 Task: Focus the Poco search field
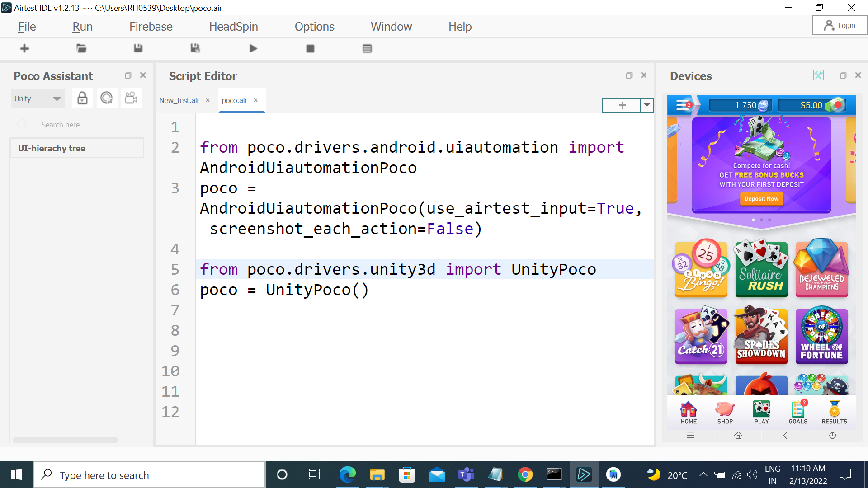click(x=77, y=125)
